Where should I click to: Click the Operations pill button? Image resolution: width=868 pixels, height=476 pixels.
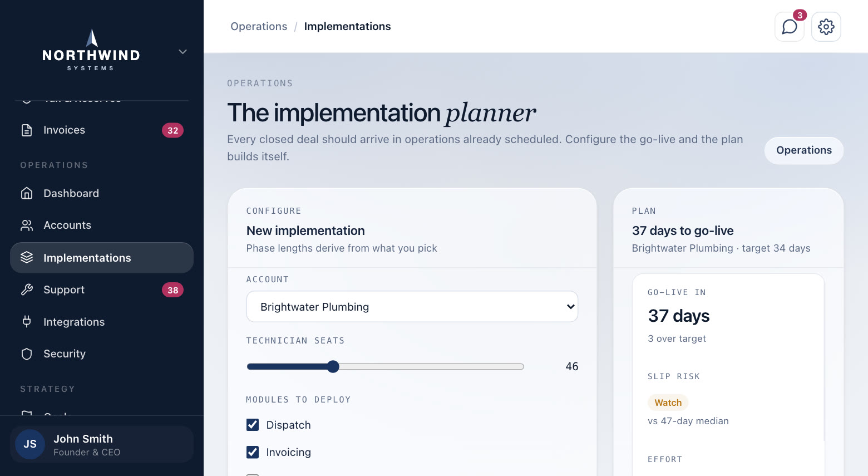coord(804,150)
